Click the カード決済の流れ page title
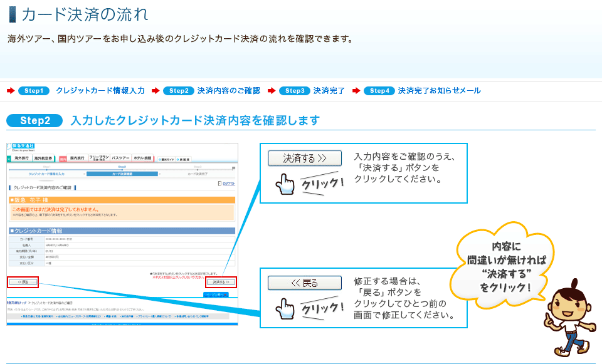The width and height of the screenshot is (602, 364). (85, 14)
